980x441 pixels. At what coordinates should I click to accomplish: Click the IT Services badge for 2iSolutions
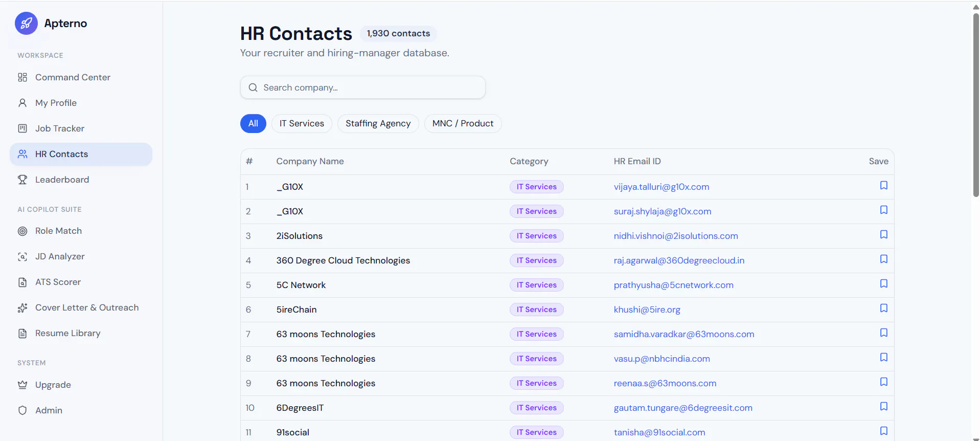[537, 236]
